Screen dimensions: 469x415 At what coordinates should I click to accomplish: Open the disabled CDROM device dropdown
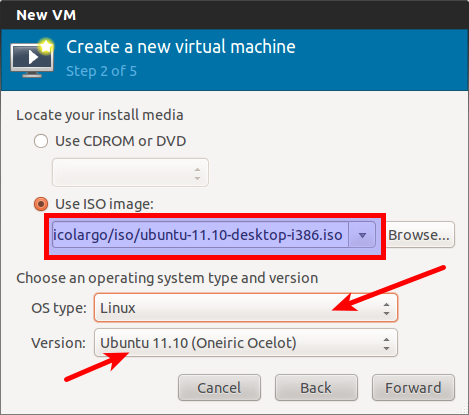click(x=130, y=173)
